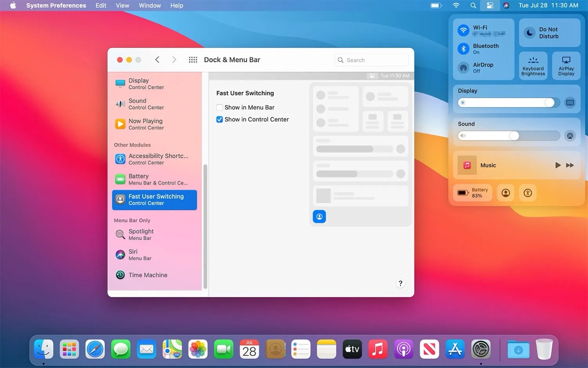This screenshot has height=368, width=588.
Task: Select Accessibility Shortcuts in sidebar
Action: coord(154,159)
